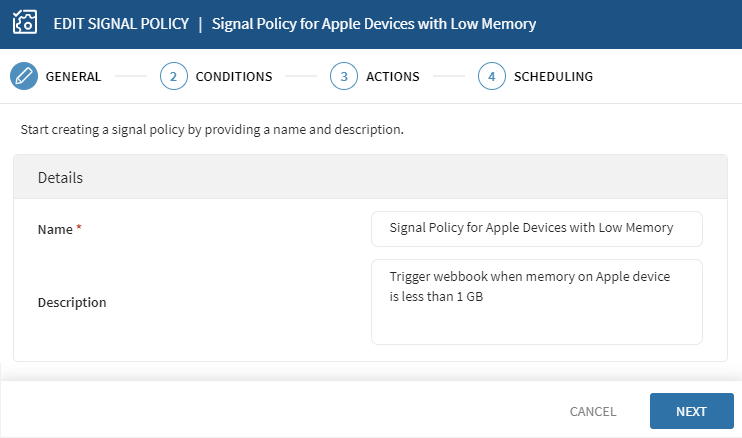
Task: Jump to the Scheduling step label
Action: tap(553, 76)
